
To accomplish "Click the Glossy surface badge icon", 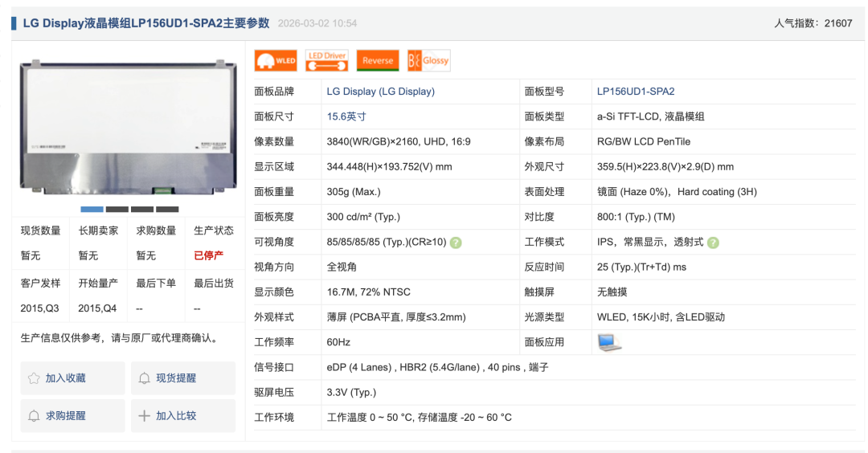I will click(x=428, y=61).
